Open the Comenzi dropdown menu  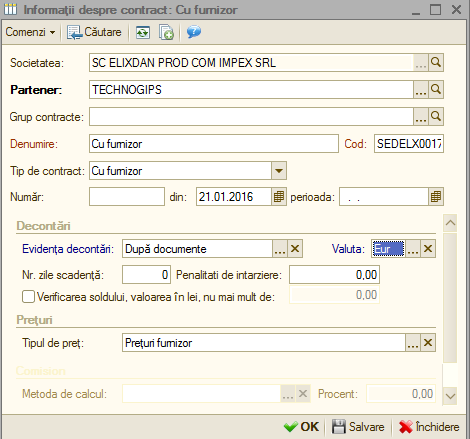click(x=30, y=32)
